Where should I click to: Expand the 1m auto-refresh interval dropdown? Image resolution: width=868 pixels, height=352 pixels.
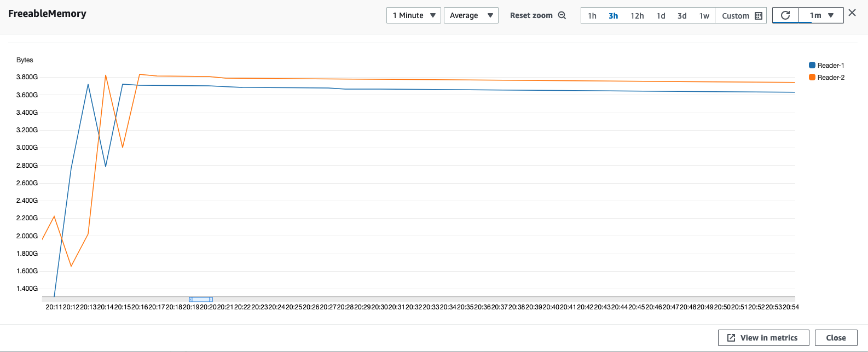point(821,15)
